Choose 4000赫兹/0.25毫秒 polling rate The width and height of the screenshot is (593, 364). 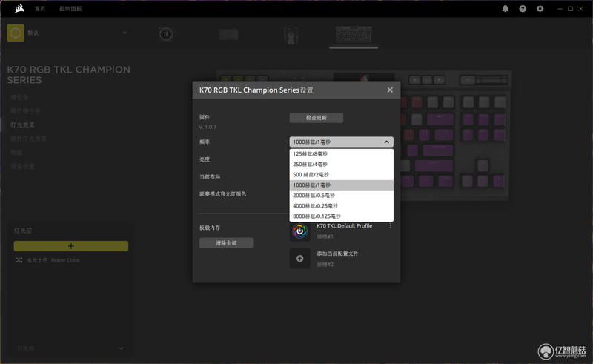pyautogui.click(x=341, y=206)
